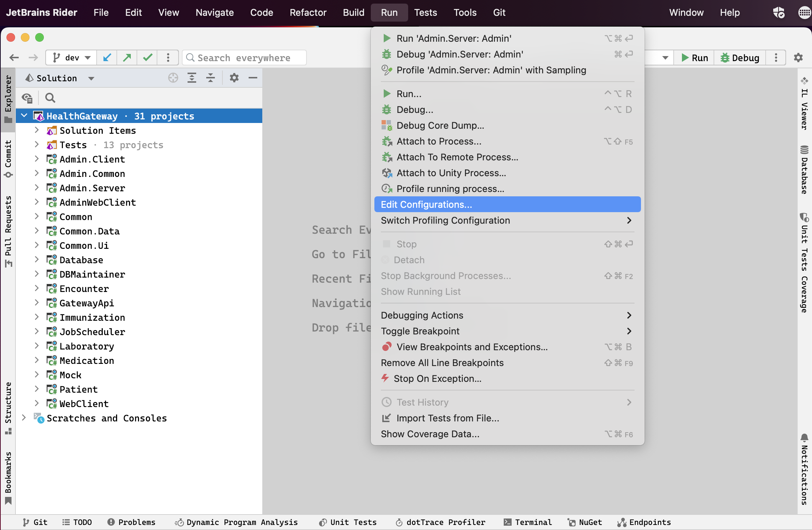Viewport: 812px width, 530px height.
Task: Open the Commit tool window
Action: click(x=8, y=159)
